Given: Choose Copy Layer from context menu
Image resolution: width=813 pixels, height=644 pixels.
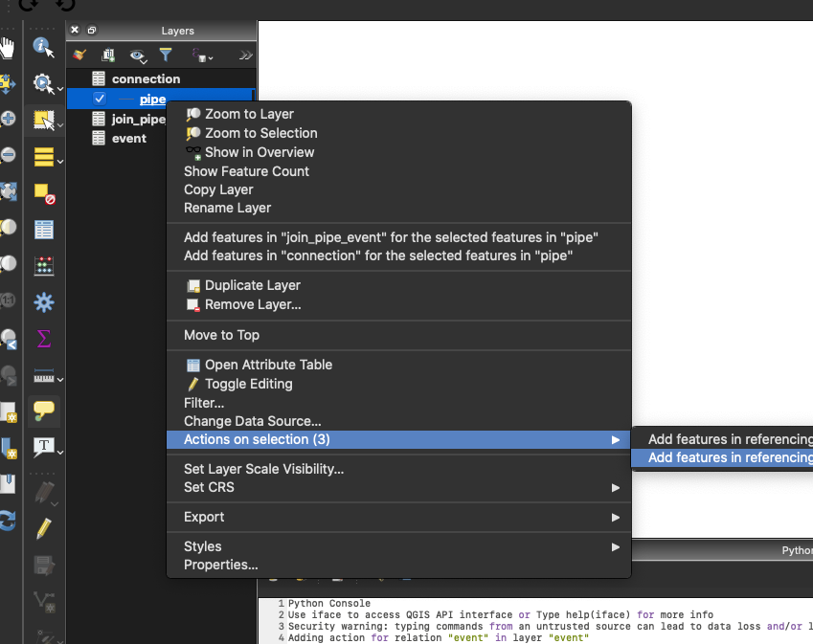Looking at the screenshot, I should click(x=218, y=189).
